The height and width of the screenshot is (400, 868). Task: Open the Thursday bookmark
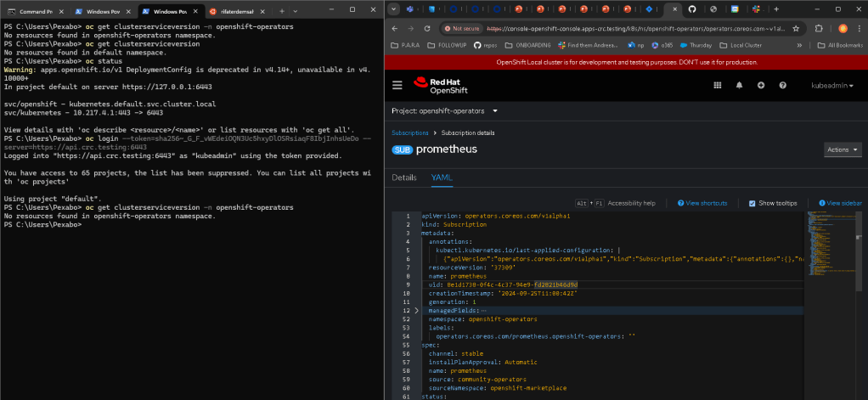(x=696, y=45)
